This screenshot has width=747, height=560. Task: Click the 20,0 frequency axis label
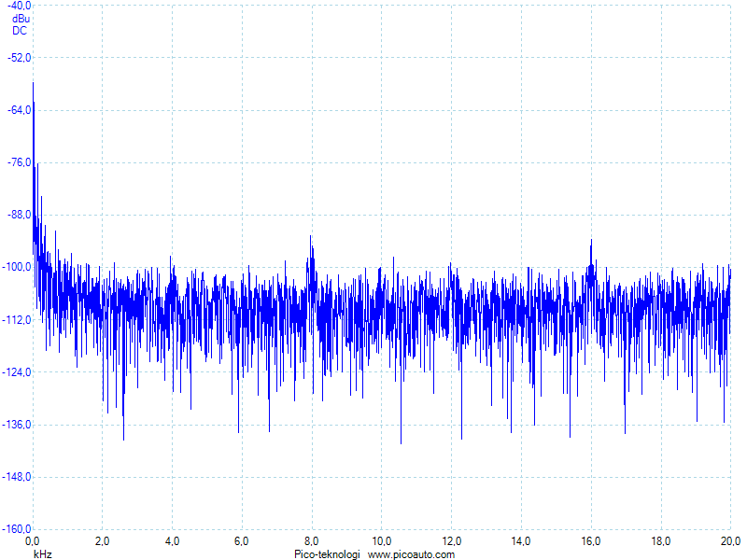(730, 541)
